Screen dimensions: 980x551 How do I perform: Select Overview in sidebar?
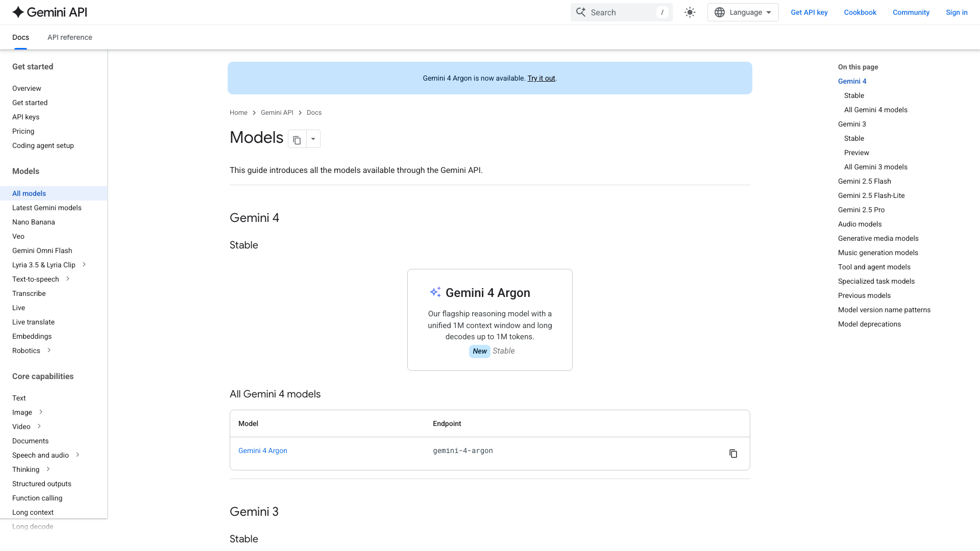27,88
